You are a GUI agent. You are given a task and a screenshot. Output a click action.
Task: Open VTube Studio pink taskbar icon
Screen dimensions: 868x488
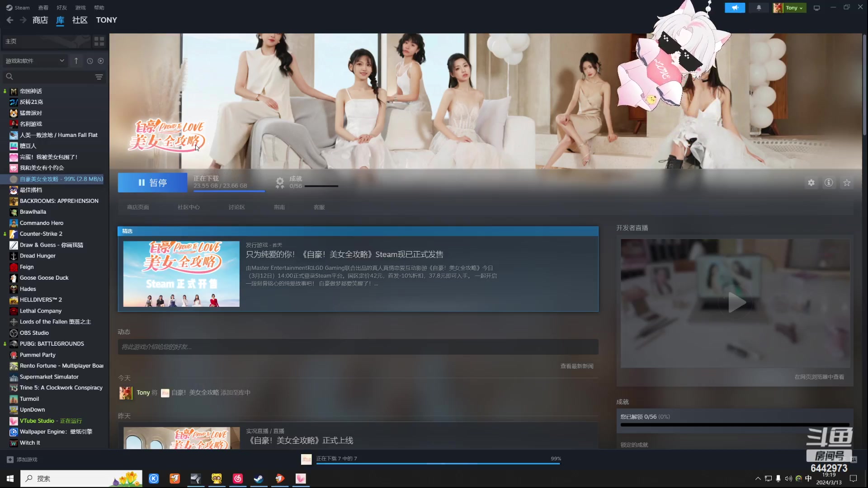(301, 479)
